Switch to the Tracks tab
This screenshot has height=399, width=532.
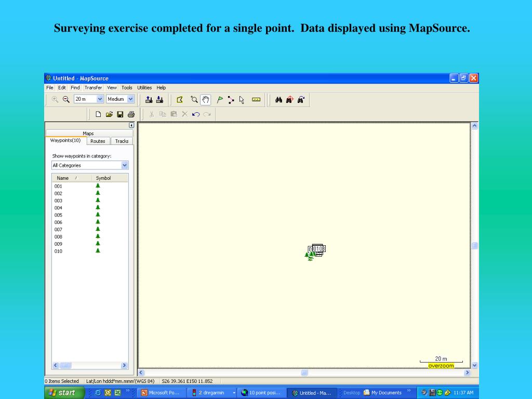click(122, 141)
